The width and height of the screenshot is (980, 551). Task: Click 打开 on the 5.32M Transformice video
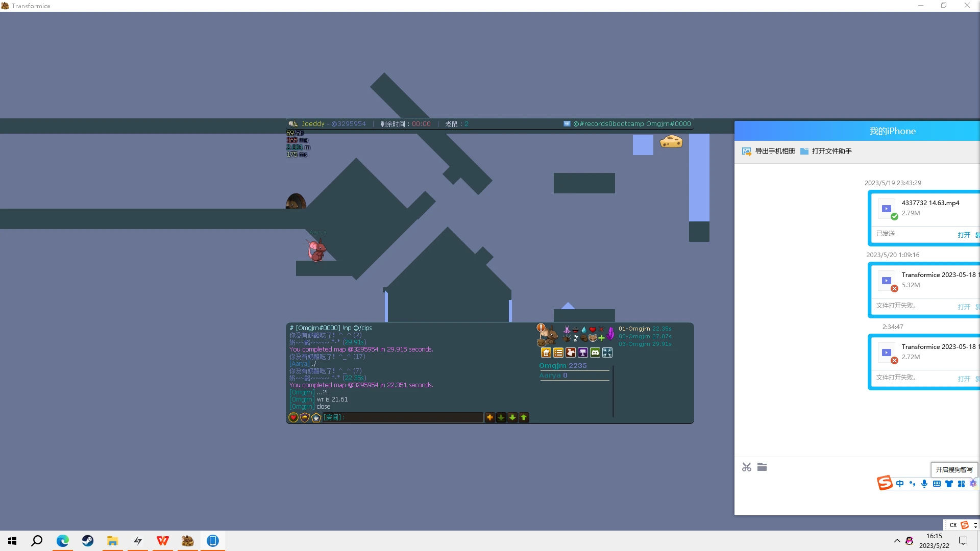pos(964,307)
